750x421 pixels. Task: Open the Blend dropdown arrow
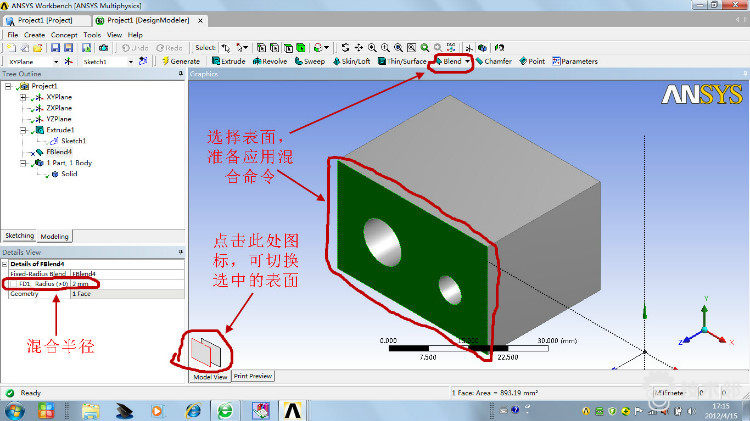pos(467,61)
